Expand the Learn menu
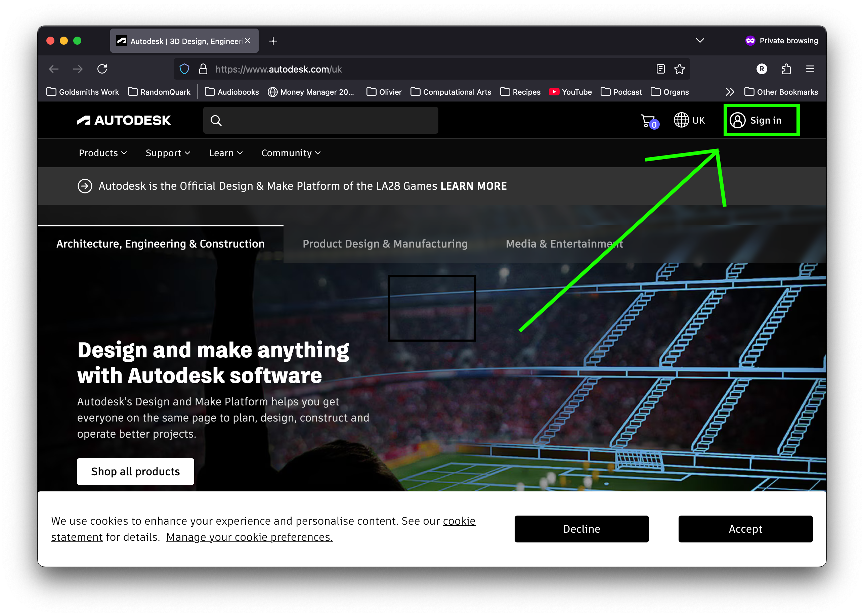The image size is (864, 616). (226, 153)
